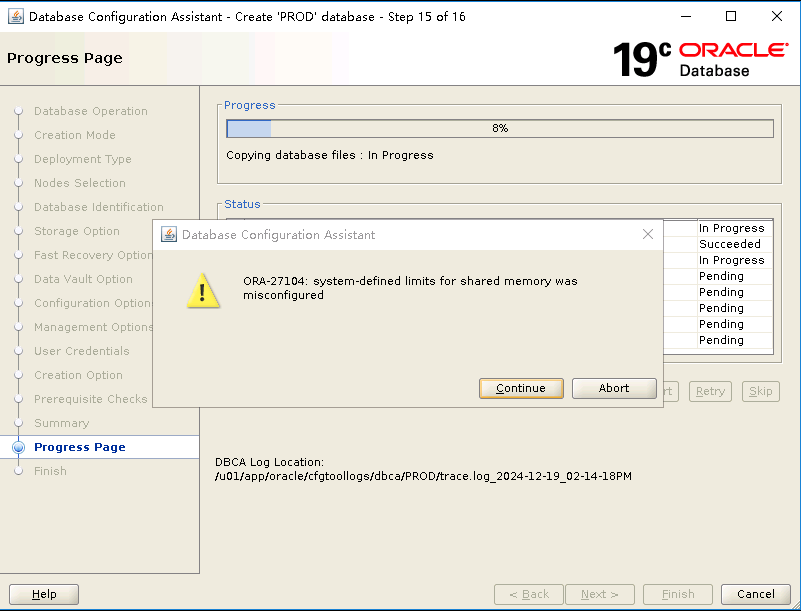Viewport: 801px width, 611px height.
Task: Select the Progress Page sidebar entry
Action: pos(80,447)
